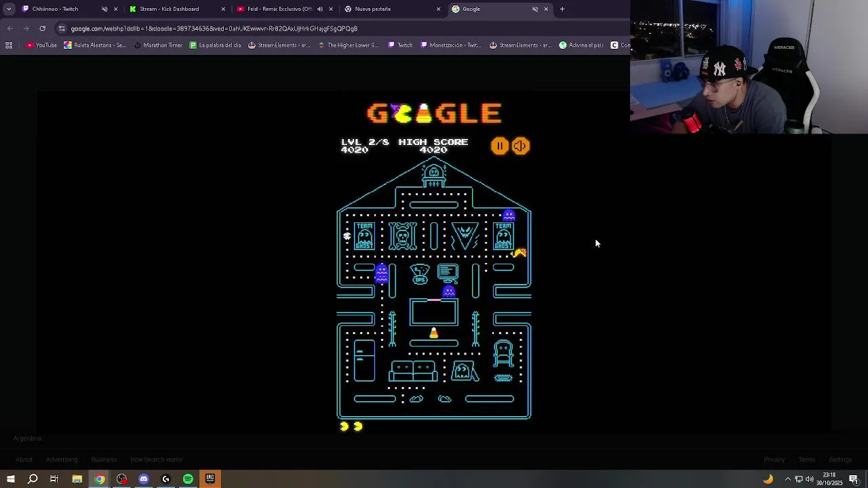Open the Business footer link

pos(104,460)
